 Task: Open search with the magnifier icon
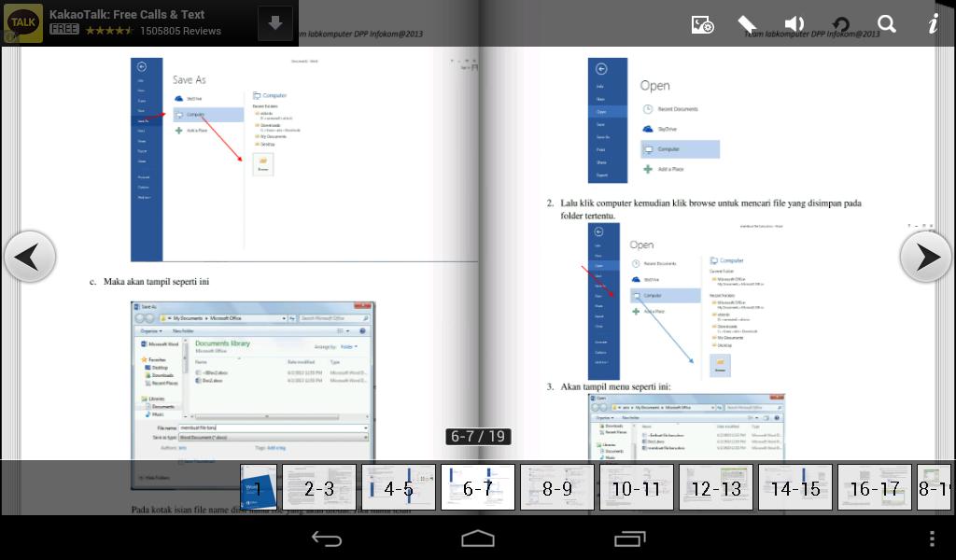[x=886, y=24]
